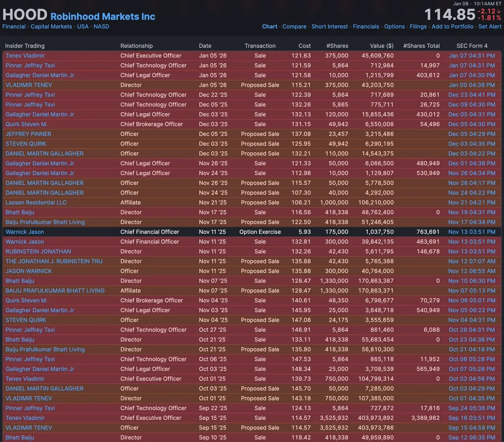The width and height of the screenshot is (504, 442).
Task: Click Quirk Steven M. Nov 04 '25 name
Action: point(26,301)
